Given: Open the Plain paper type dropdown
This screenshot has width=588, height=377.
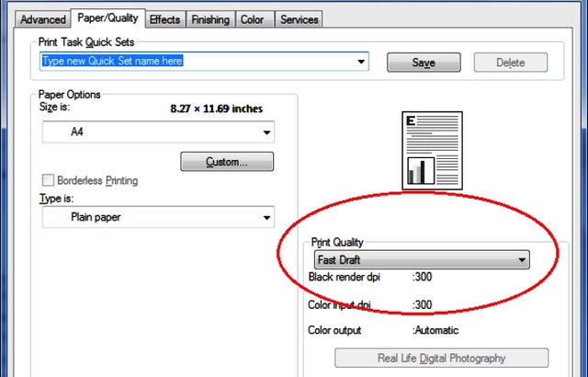Looking at the screenshot, I should click(x=158, y=217).
